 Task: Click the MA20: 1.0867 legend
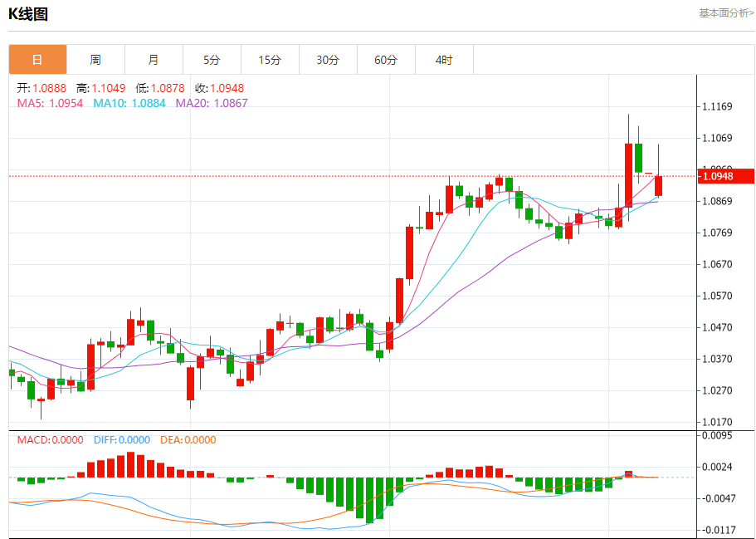212,103
